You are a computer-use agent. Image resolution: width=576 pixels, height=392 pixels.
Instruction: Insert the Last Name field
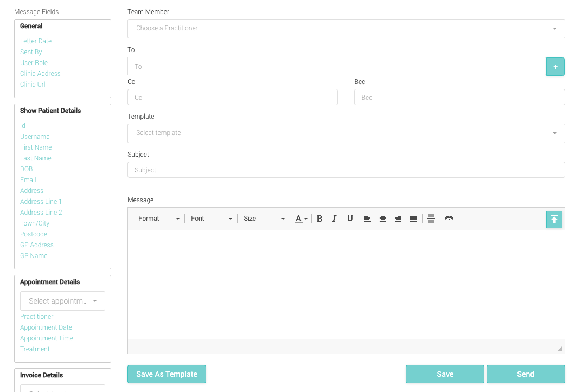[x=36, y=158]
